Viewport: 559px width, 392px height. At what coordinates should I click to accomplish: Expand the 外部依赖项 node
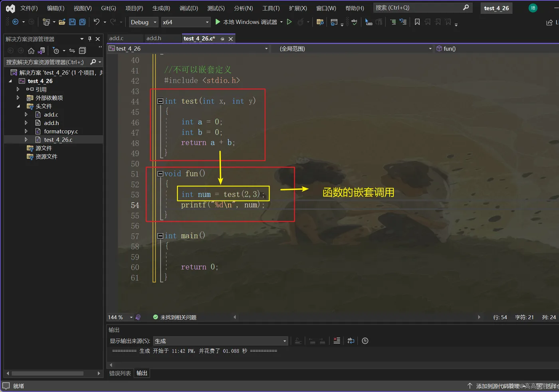tap(18, 98)
